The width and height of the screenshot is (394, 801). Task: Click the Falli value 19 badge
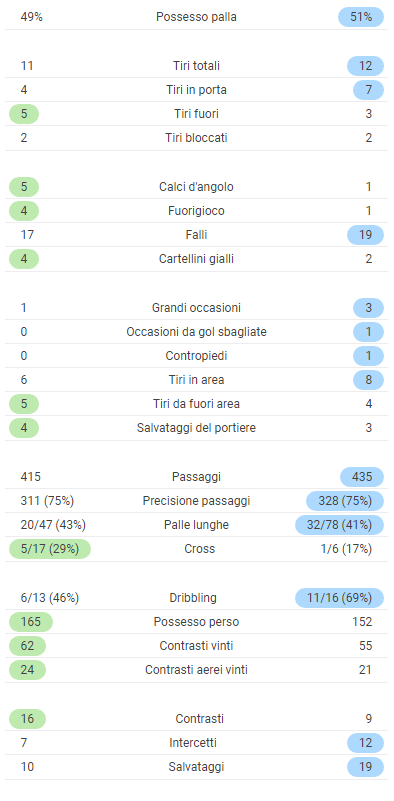coord(365,235)
